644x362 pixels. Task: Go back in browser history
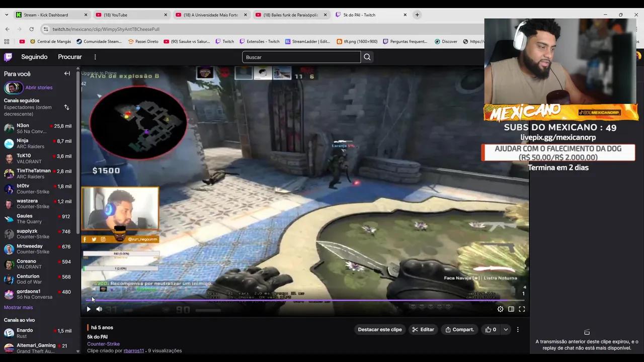point(9,29)
